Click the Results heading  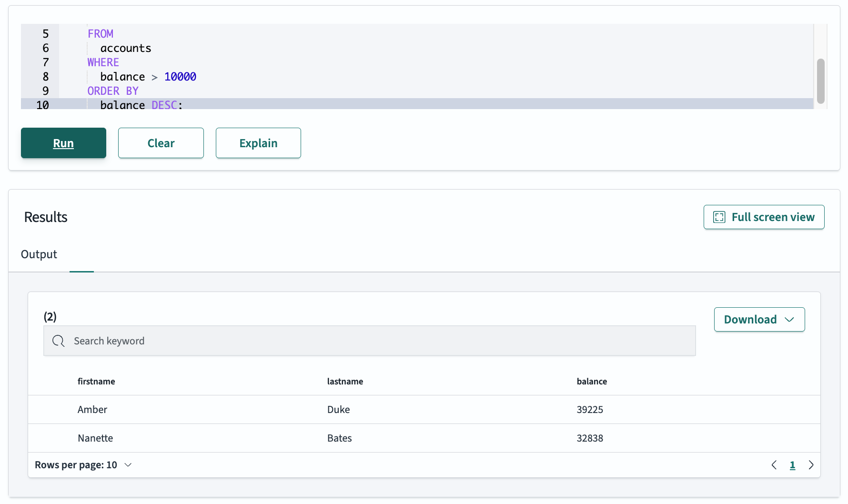pos(46,217)
